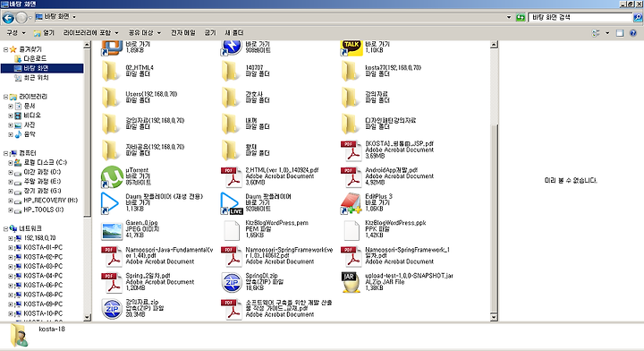Image resolution: width=644 pixels, height=351 pixels.
Task: Select the 강의자료.zip archive icon
Action: [x=112, y=309]
